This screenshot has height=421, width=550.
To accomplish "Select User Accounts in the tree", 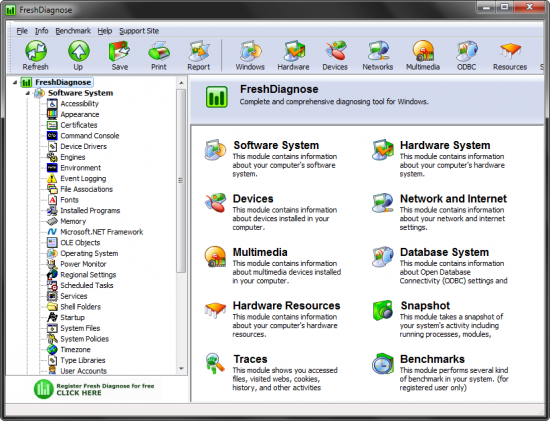I will pos(83,370).
